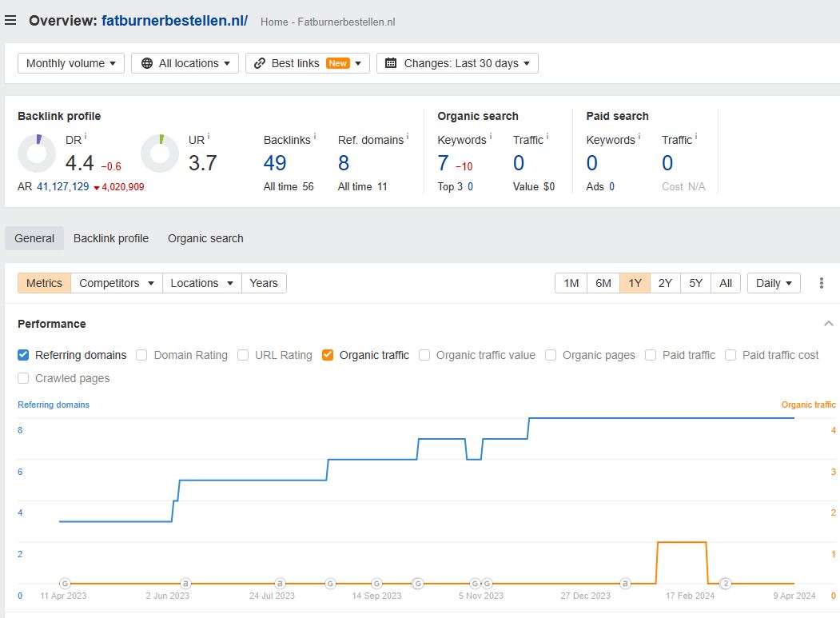
Task: Click the DR info icon
Action: [x=86, y=137]
